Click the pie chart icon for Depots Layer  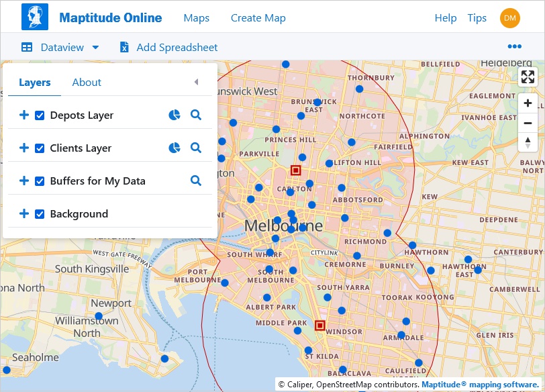pos(174,115)
